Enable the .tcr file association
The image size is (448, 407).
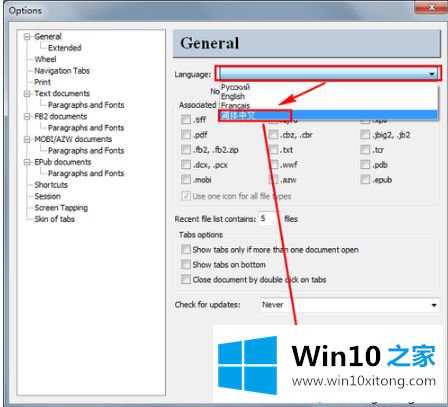[365, 150]
